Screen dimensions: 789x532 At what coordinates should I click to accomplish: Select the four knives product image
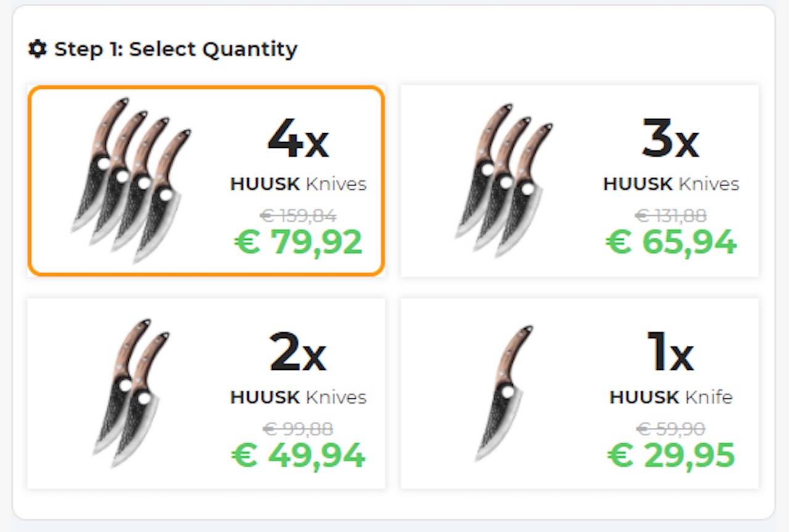click(131, 179)
